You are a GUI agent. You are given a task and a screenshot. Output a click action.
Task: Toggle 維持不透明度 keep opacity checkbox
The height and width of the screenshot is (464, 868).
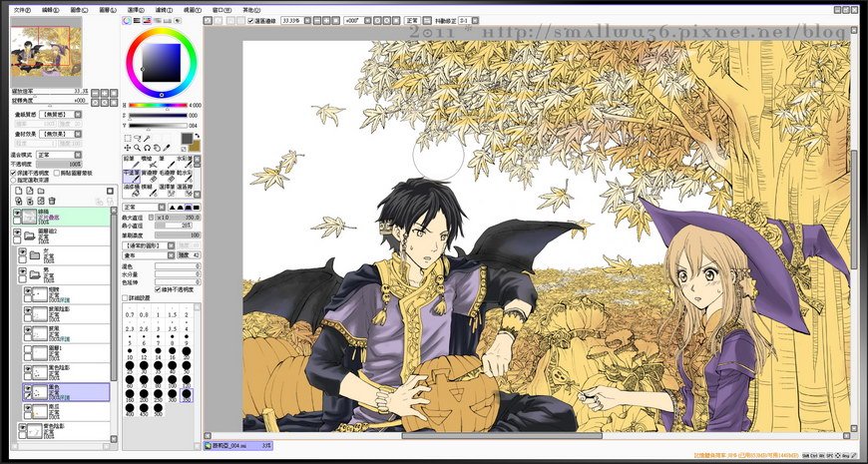159,289
